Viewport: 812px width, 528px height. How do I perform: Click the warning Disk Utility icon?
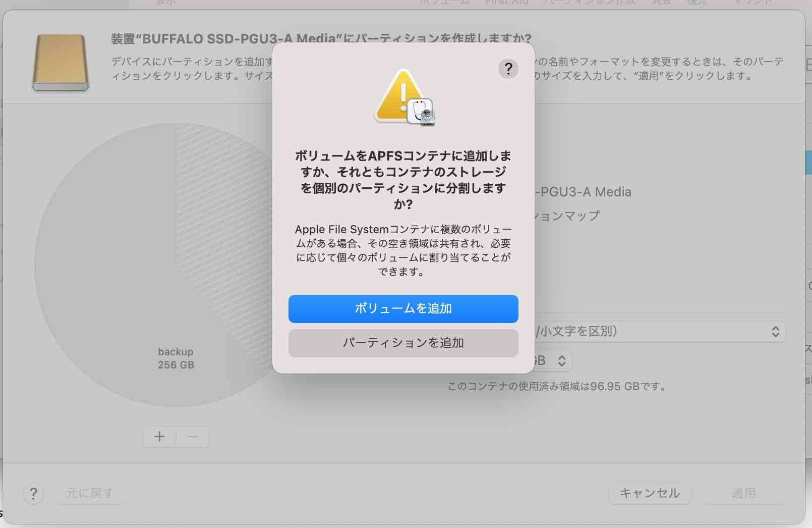click(404, 97)
